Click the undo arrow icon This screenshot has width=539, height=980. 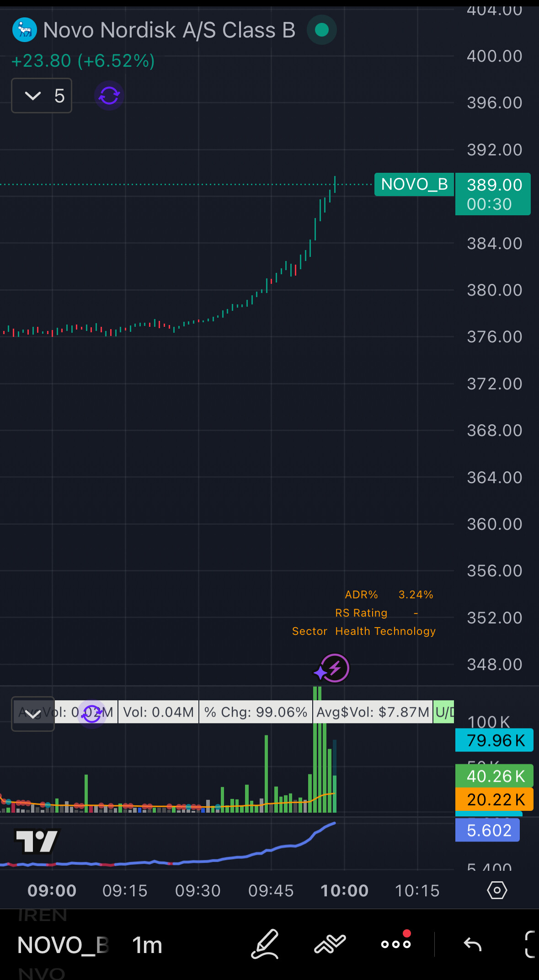pos(472,944)
